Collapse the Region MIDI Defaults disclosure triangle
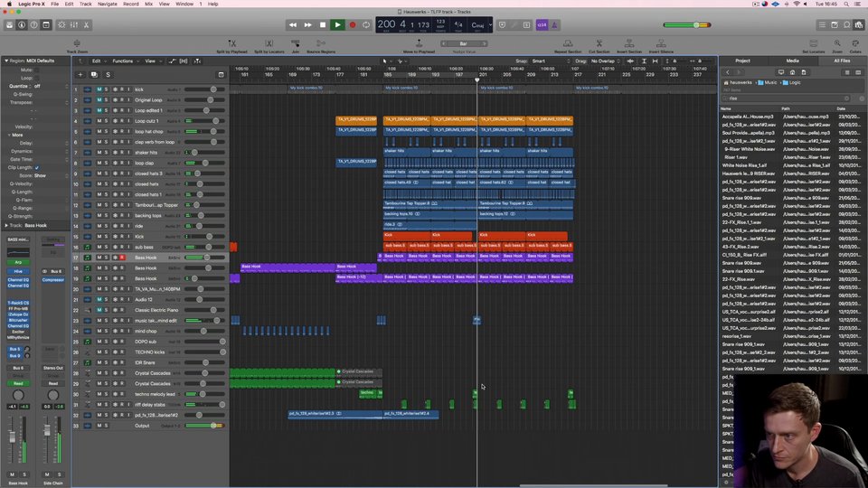Viewport: 868px width, 488px height. (6, 61)
